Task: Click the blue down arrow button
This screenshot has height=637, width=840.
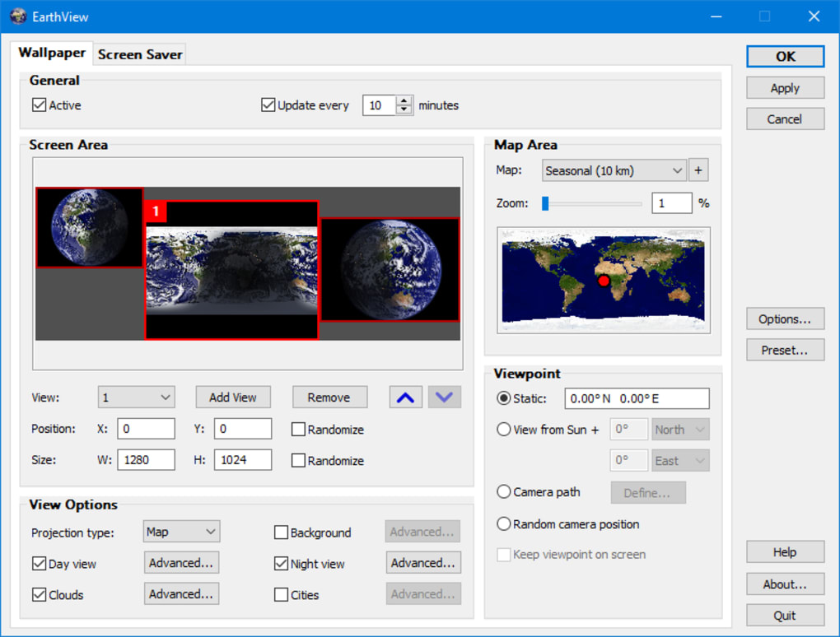Action: [445, 398]
